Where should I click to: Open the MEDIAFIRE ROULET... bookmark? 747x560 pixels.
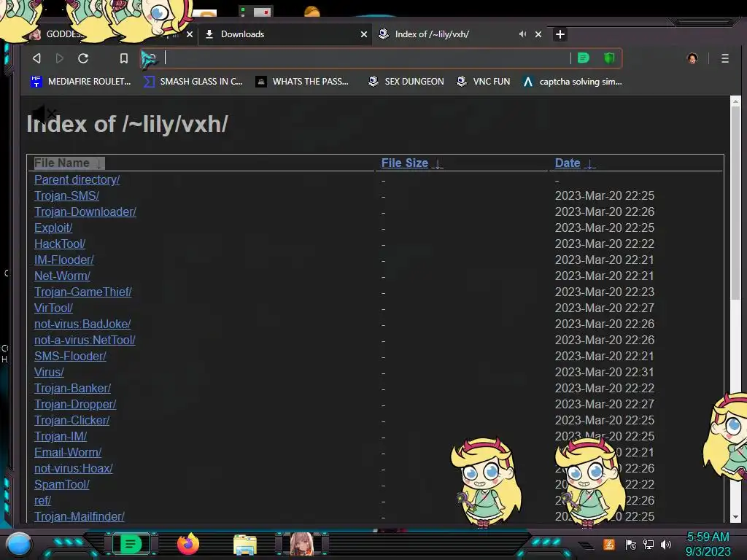(80, 82)
